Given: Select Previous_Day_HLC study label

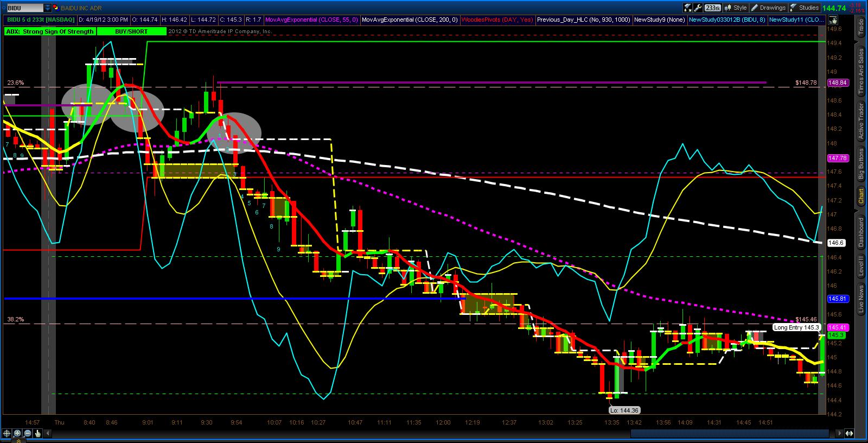Looking at the screenshot, I should tap(584, 20).
